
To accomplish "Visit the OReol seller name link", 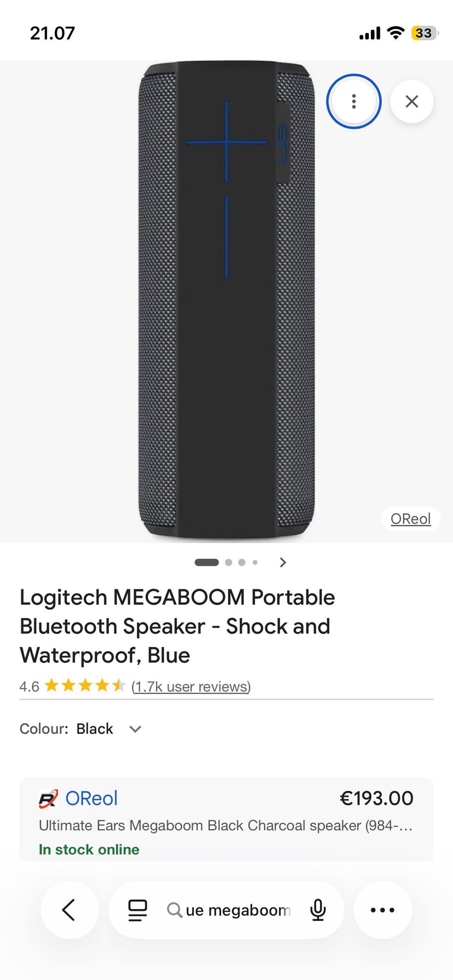I will coord(91,799).
